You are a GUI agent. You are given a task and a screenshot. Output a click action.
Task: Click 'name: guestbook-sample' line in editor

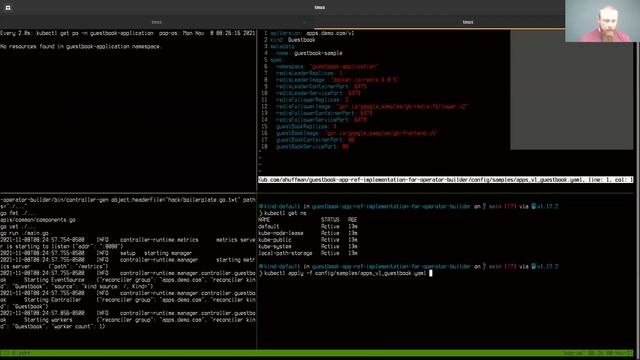309,53
